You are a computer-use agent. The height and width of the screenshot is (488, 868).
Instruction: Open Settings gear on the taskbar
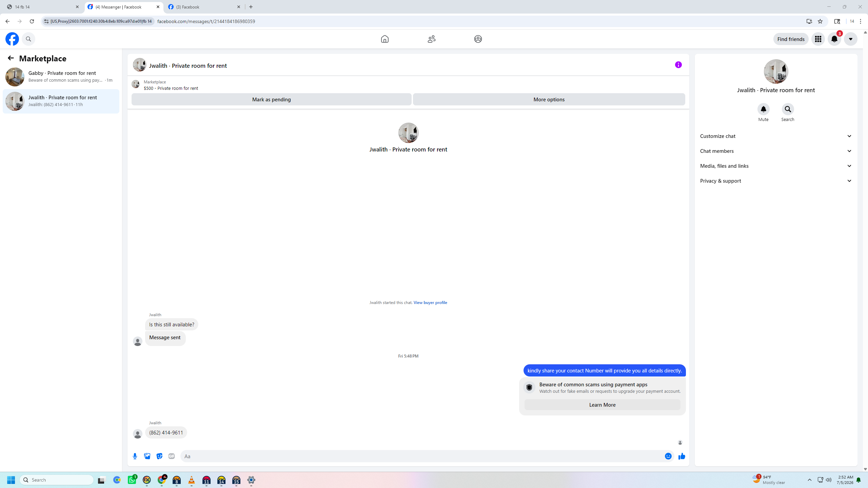[x=251, y=480]
